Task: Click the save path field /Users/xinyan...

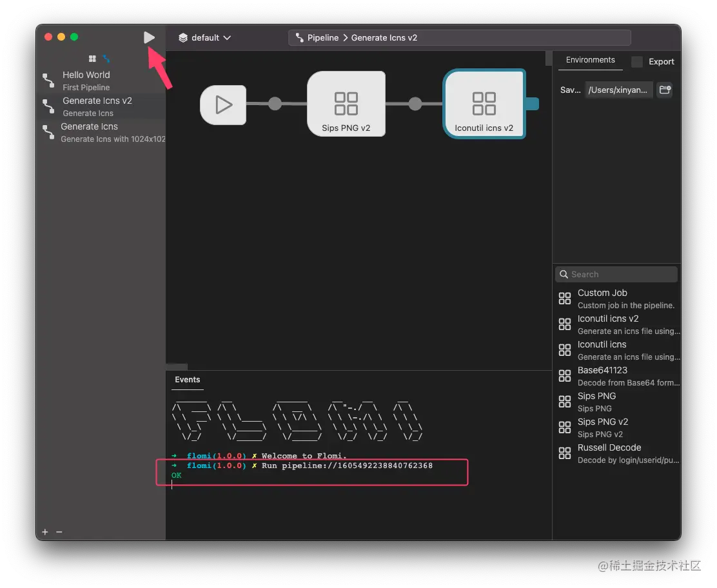Action: click(619, 90)
